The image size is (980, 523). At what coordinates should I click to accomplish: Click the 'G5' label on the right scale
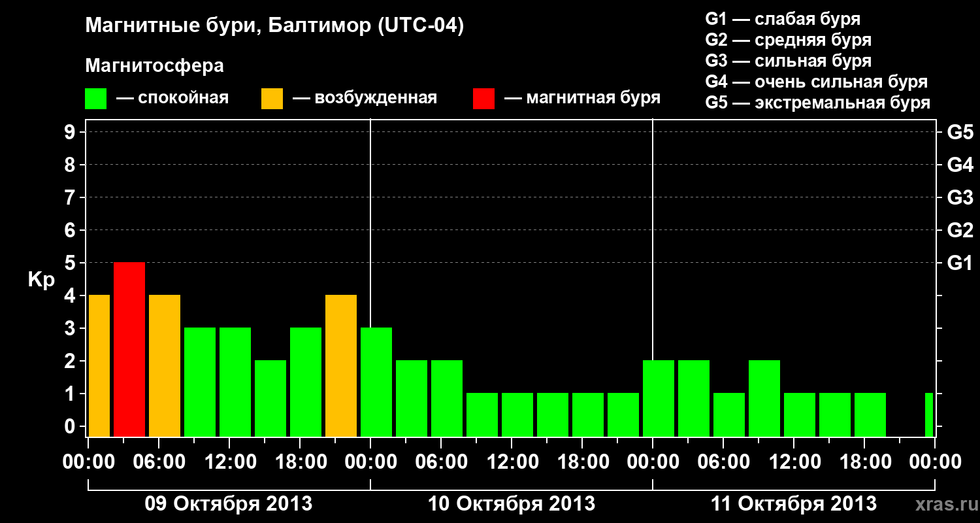[x=960, y=132]
